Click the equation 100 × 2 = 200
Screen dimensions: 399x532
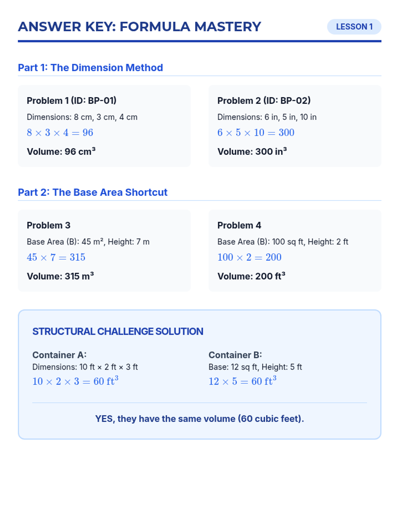click(249, 257)
